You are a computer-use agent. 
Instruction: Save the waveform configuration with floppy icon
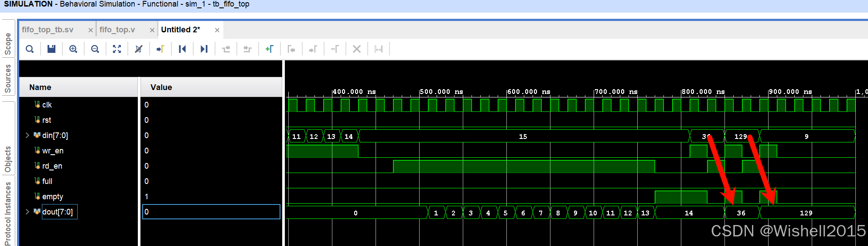pos(51,49)
